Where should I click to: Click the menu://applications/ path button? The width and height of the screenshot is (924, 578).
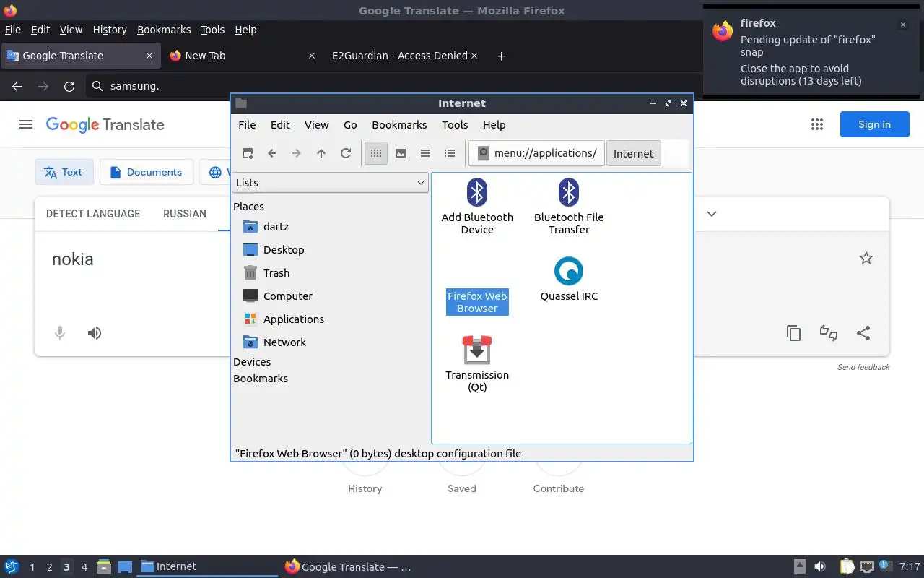[x=536, y=153]
